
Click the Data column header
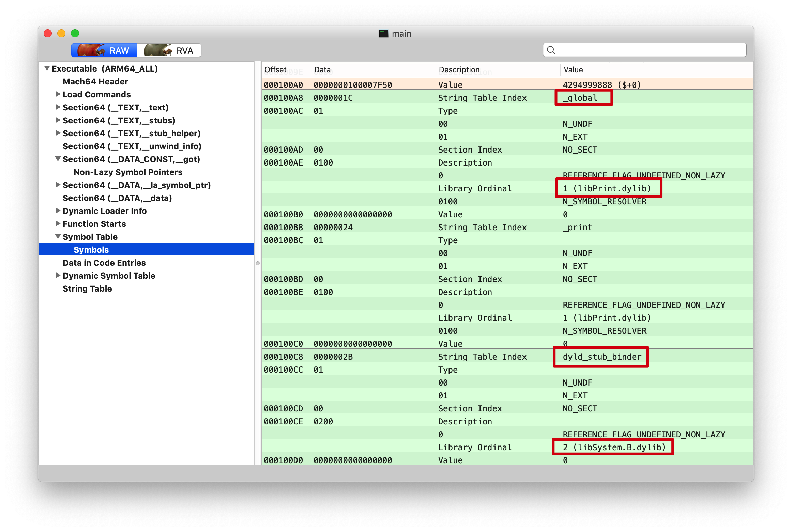(373, 70)
